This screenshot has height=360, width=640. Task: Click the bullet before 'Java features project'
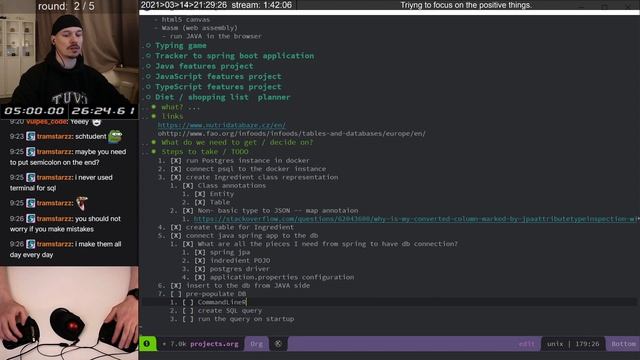[x=149, y=66]
